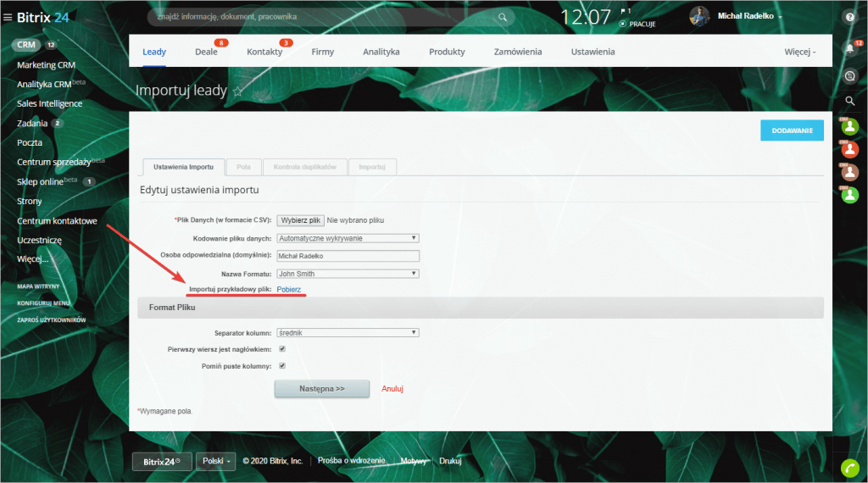The image size is (868, 483).
Task: Open 'Separator kolumn' dropdown
Action: tap(348, 332)
